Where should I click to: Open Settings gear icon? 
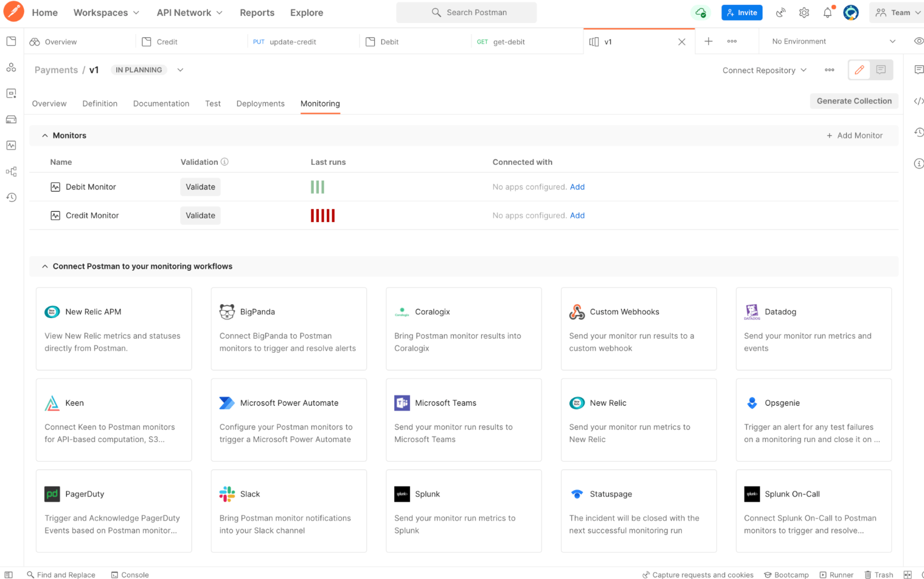click(x=804, y=12)
